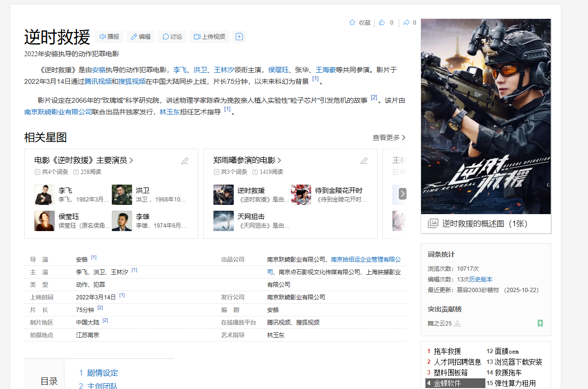Open the 主创团队 table of contents entry
588x389 pixels.
[x=102, y=386]
